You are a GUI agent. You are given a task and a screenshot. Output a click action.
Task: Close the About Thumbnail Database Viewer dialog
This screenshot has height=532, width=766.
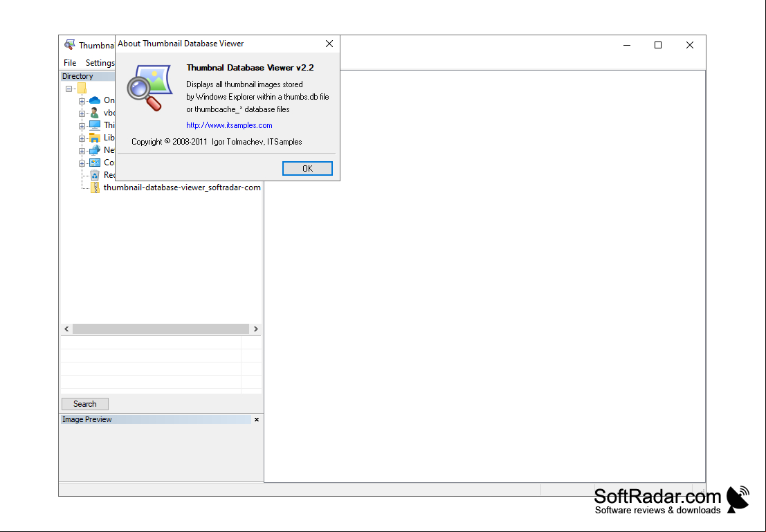point(329,44)
